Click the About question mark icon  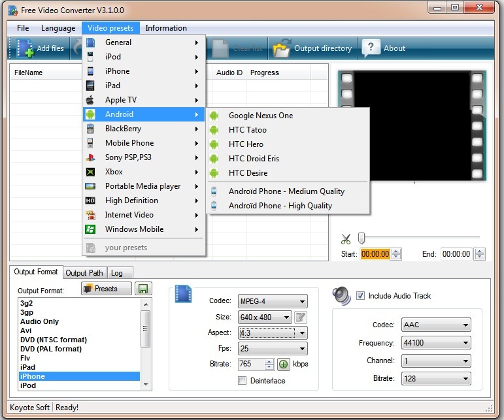pyautogui.click(x=371, y=48)
